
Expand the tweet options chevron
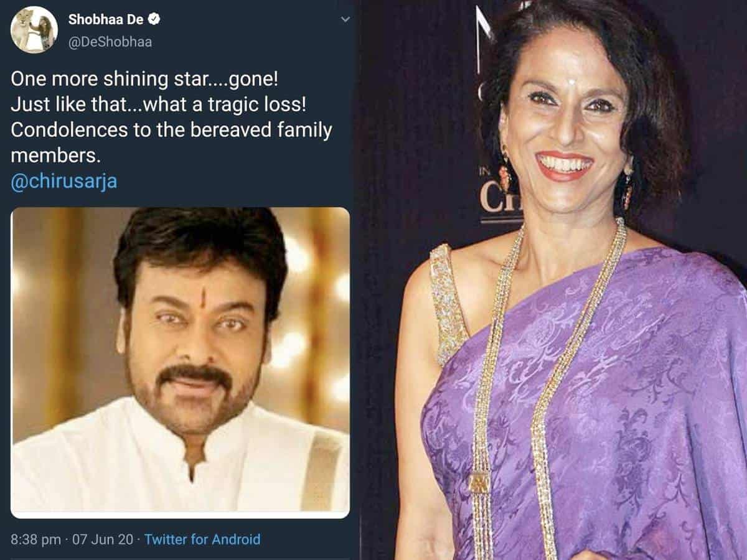coord(345,19)
